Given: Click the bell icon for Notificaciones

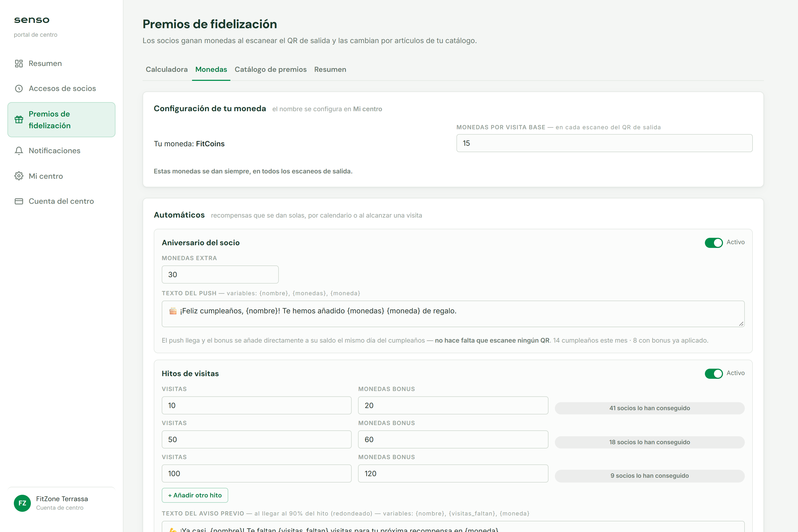Looking at the screenshot, I should tap(19, 151).
